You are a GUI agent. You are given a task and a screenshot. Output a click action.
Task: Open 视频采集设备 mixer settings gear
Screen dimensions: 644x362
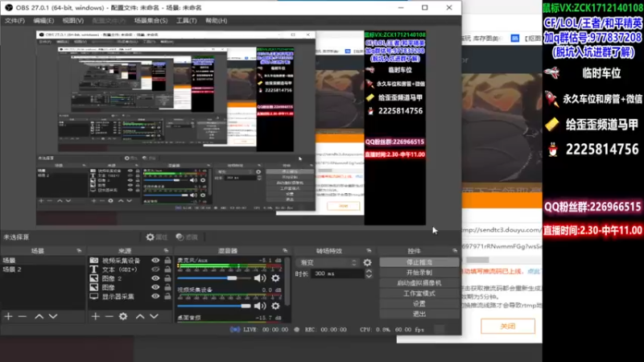coord(275,306)
